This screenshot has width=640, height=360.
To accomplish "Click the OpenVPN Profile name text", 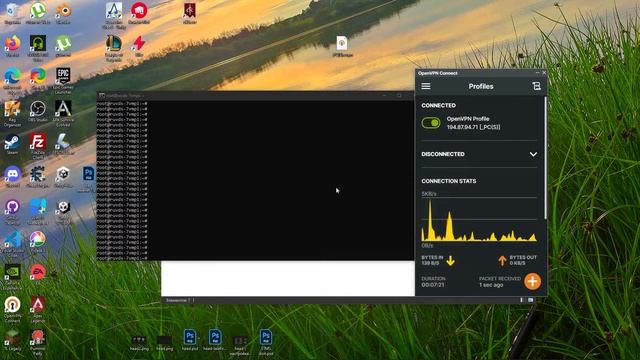I will point(468,119).
